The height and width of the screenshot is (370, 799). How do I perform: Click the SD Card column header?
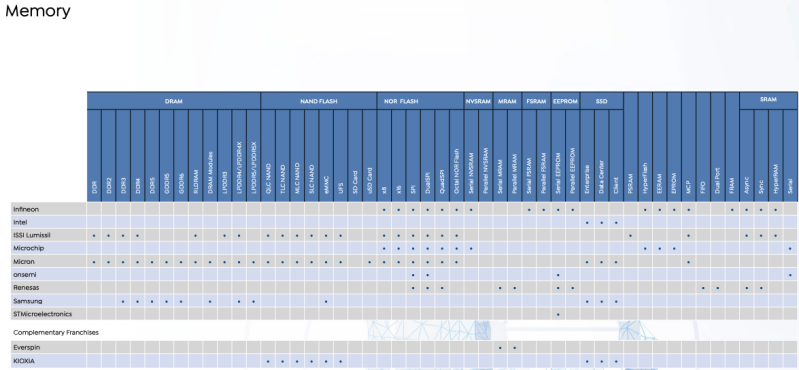pyautogui.click(x=355, y=155)
